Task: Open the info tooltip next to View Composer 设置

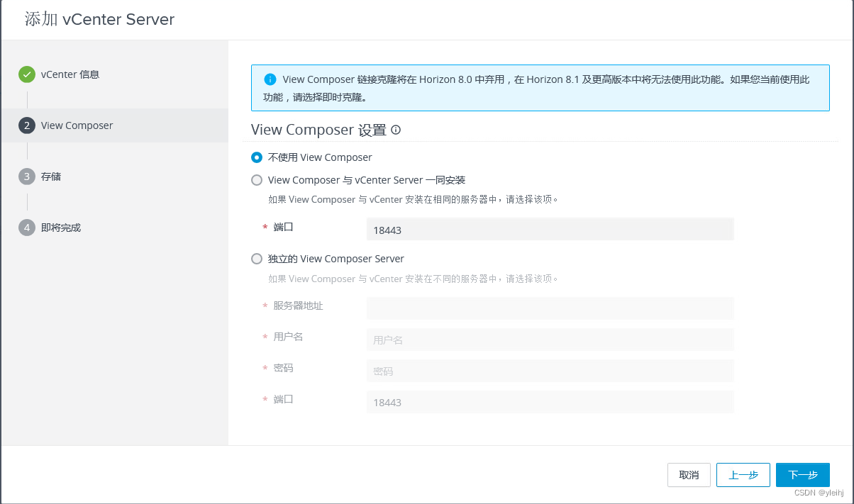Action: 396,130
